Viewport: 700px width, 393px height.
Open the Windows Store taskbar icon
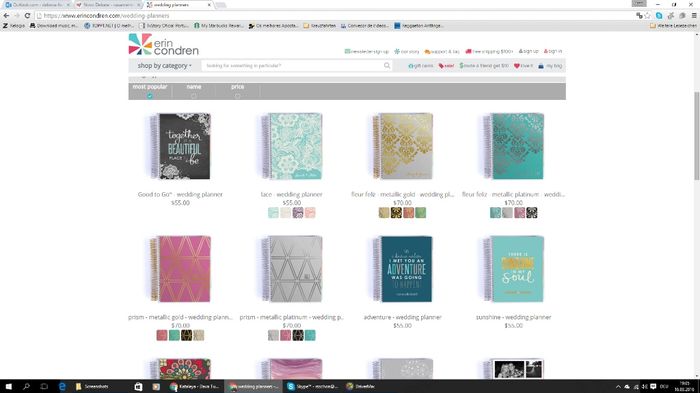[x=138, y=386]
